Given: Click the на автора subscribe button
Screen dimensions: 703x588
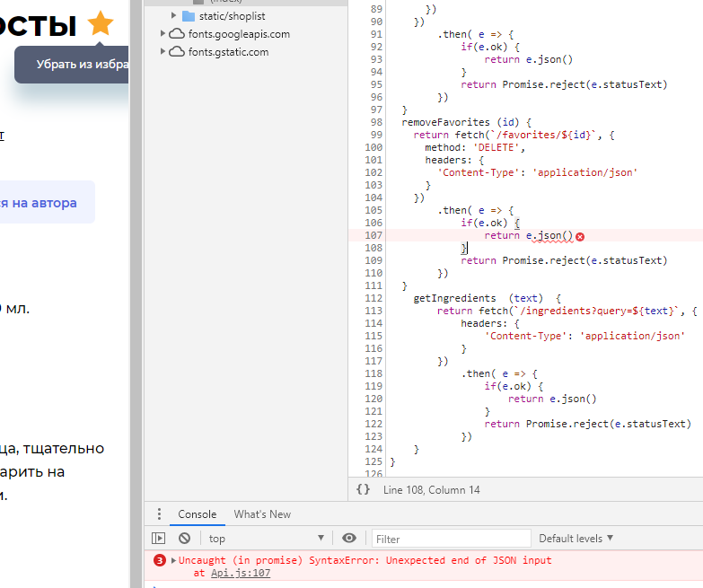Looking at the screenshot, I should (46, 202).
